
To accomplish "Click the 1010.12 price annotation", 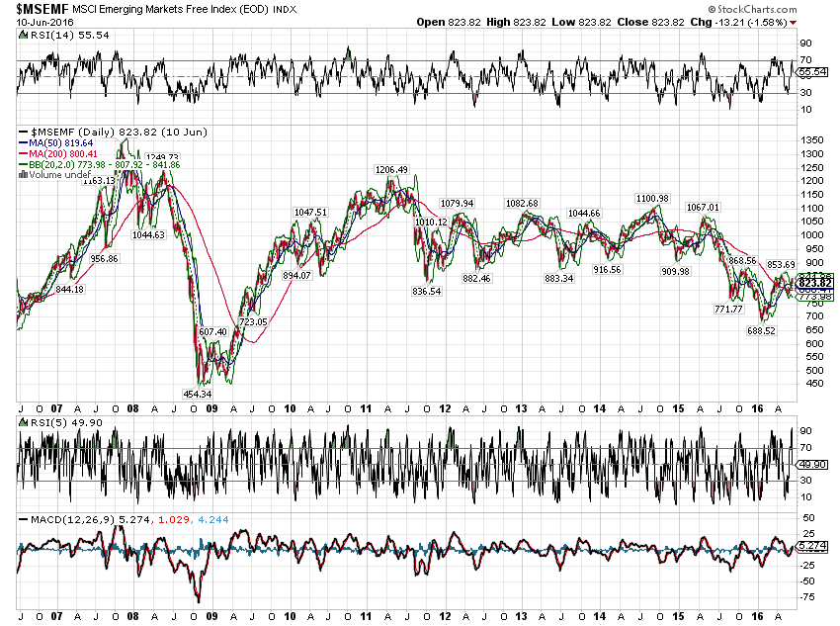I will pyautogui.click(x=431, y=222).
